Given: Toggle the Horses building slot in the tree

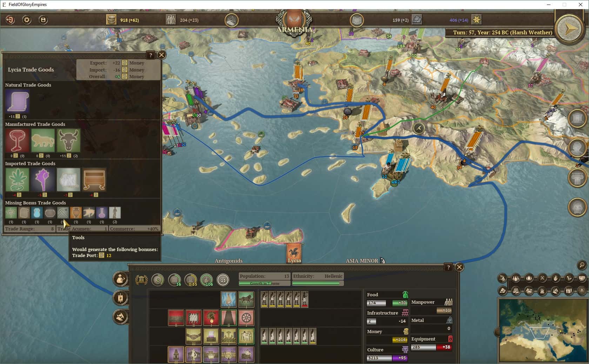Looking at the screenshot, I should pos(247,299).
